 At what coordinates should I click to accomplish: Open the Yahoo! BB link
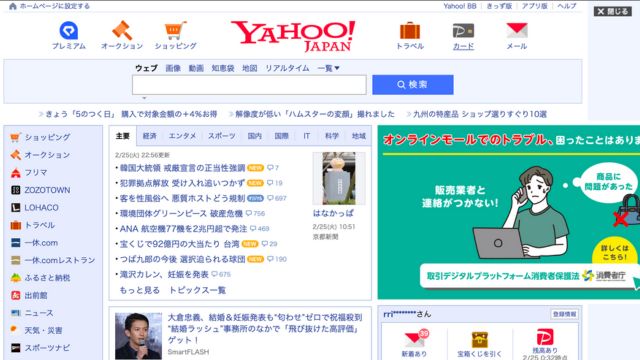point(460,6)
